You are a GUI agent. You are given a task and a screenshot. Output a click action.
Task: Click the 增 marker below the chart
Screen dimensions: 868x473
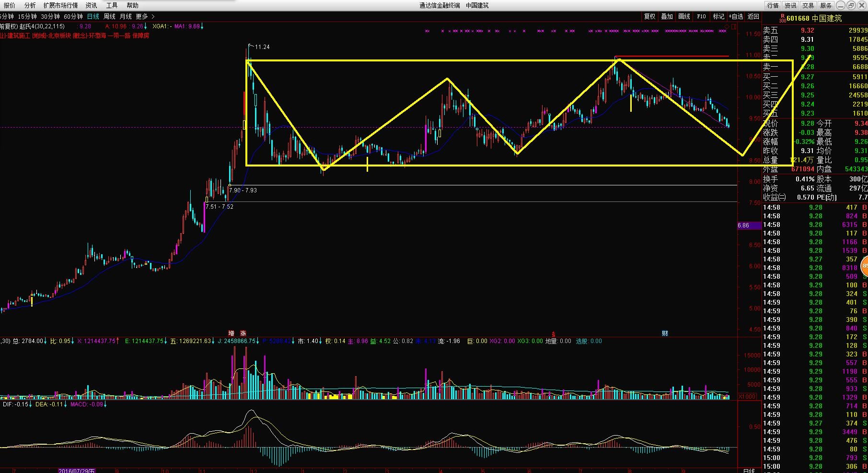(x=231, y=333)
